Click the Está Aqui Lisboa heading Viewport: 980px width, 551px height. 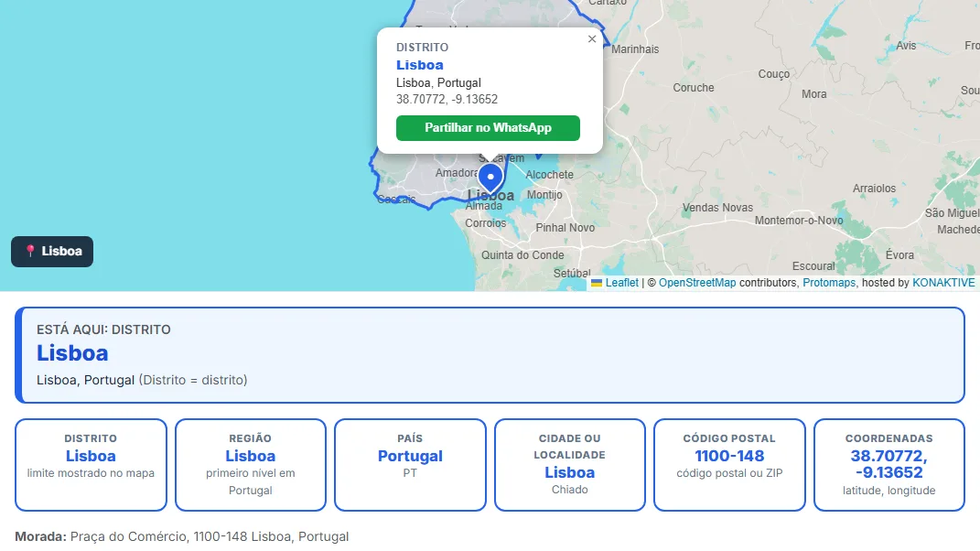[x=72, y=353]
